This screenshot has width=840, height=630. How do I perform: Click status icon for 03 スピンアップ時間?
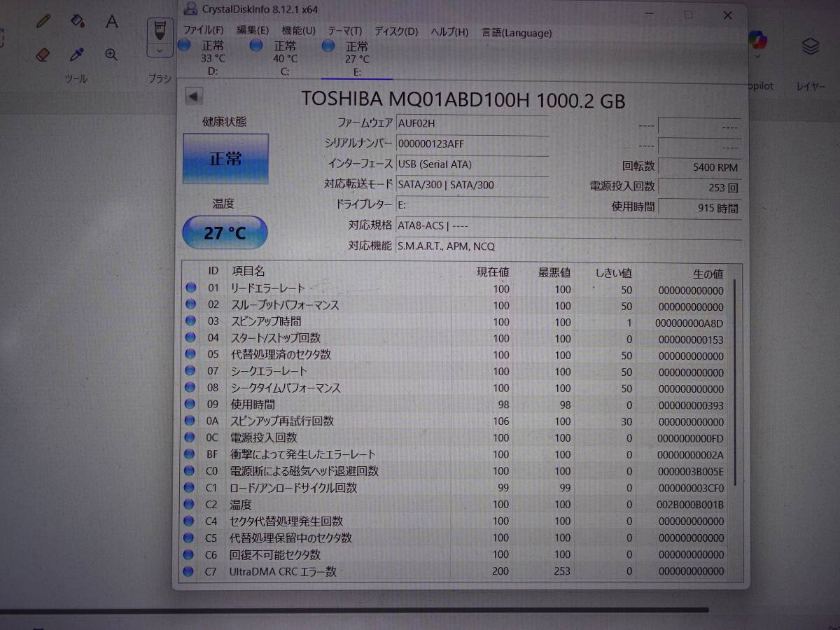click(x=190, y=321)
